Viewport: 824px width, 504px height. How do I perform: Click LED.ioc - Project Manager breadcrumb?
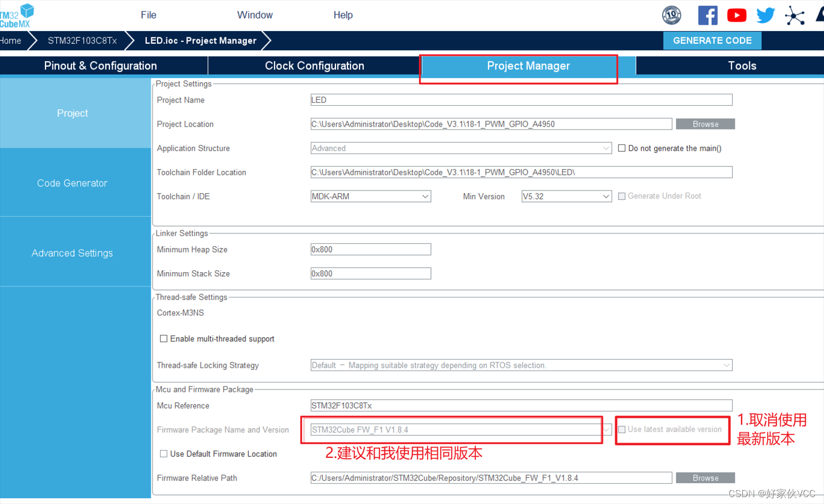point(201,41)
